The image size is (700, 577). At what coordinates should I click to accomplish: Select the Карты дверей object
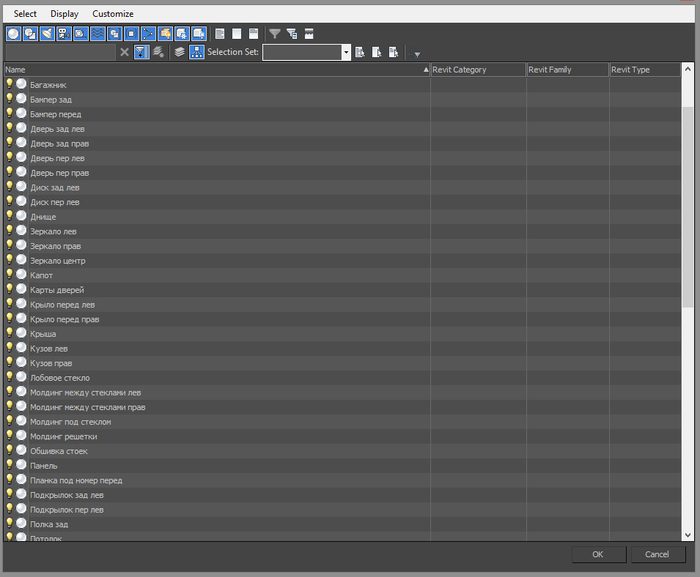[x=57, y=290]
